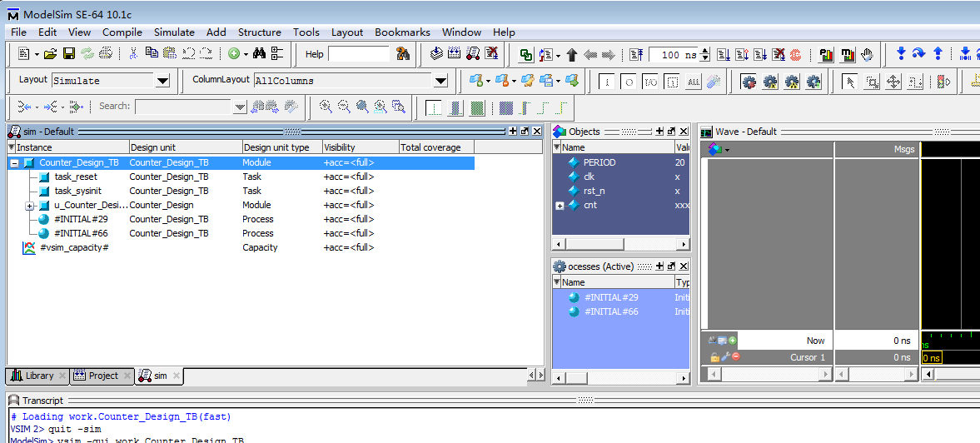Click the Zoom In icon in wave toolbar

[x=325, y=107]
